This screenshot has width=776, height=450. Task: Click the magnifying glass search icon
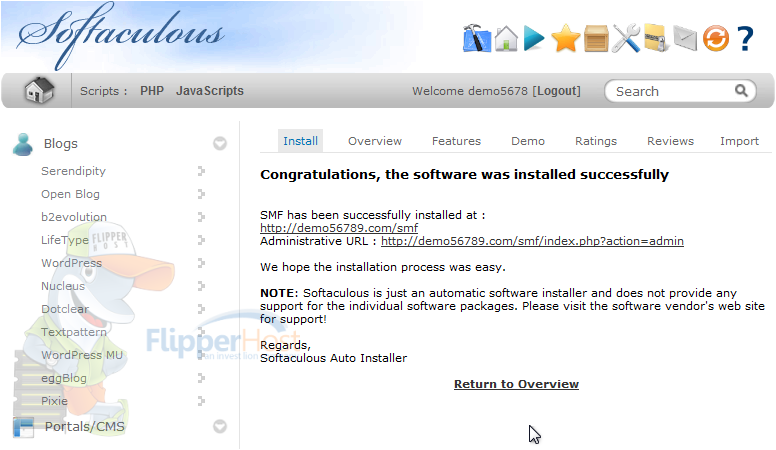(x=741, y=91)
